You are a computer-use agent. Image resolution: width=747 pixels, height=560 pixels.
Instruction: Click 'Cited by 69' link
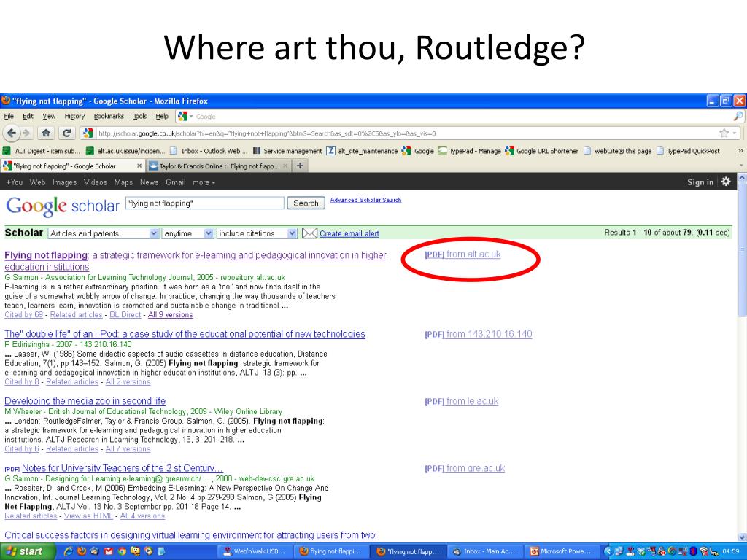tap(24, 315)
